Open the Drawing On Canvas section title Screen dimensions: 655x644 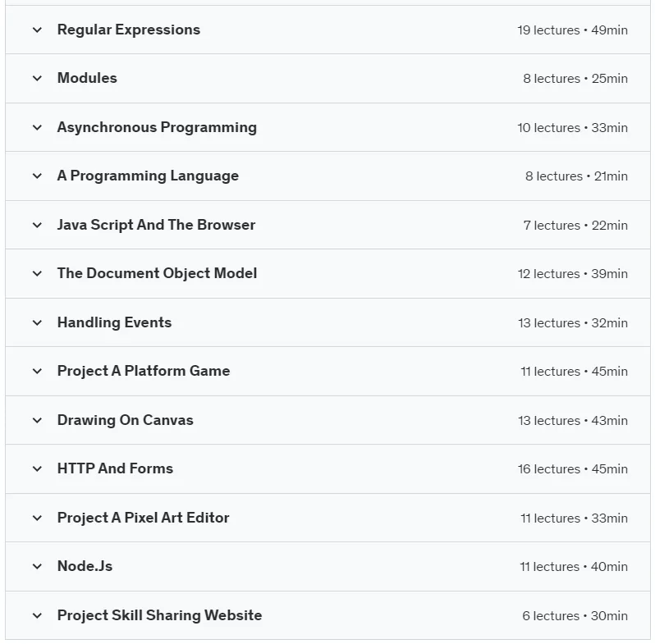point(126,420)
